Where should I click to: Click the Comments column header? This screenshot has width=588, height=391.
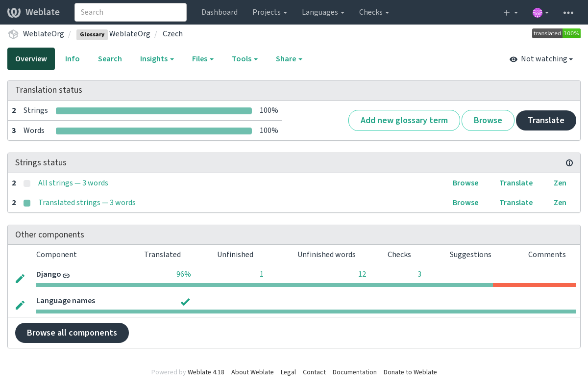coord(547,255)
